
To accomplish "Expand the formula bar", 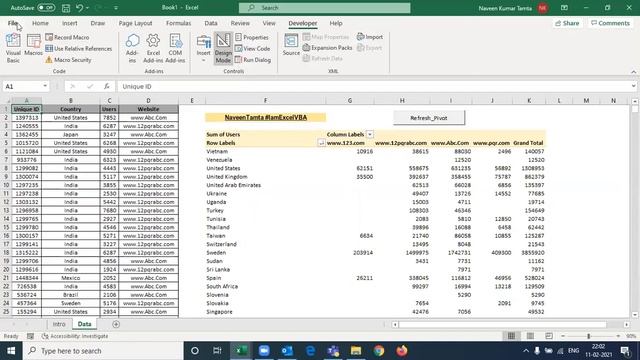I will 633,86.
